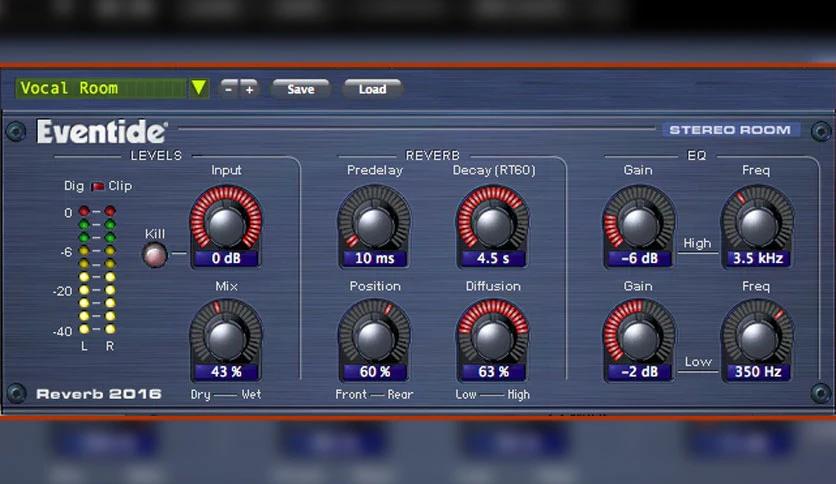The width and height of the screenshot is (836, 484).
Task: Click the LEVELS section heading
Action: [156, 156]
